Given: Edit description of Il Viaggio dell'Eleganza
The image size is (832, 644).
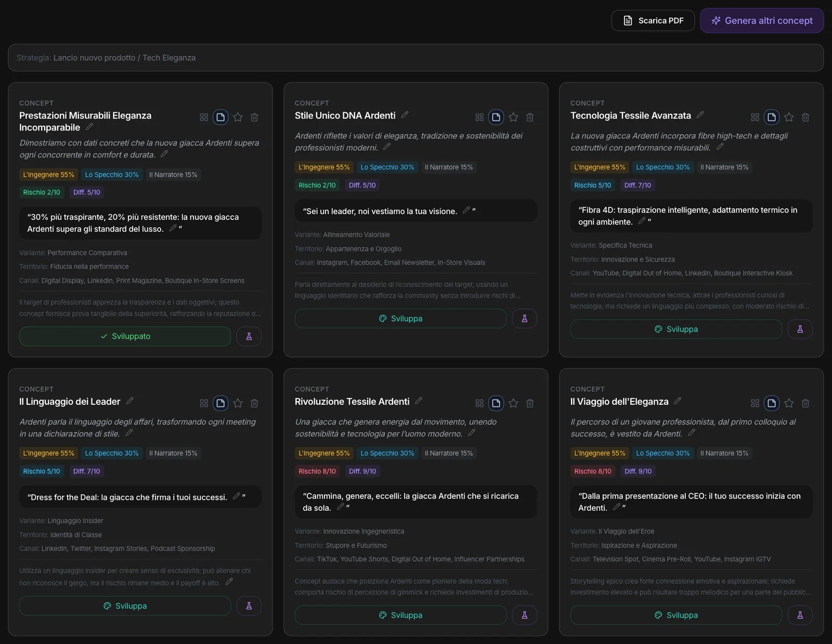Looking at the screenshot, I should tap(692, 432).
